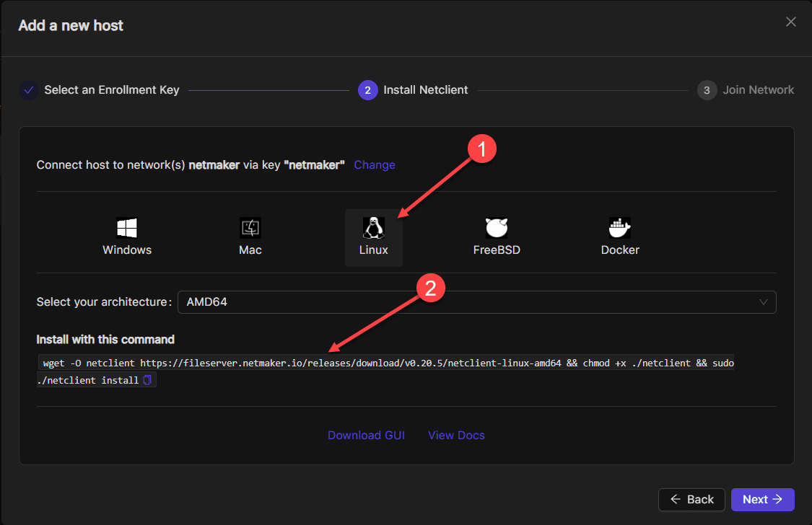
Task: Click the Change enrollment key link
Action: [x=375, y=165]
